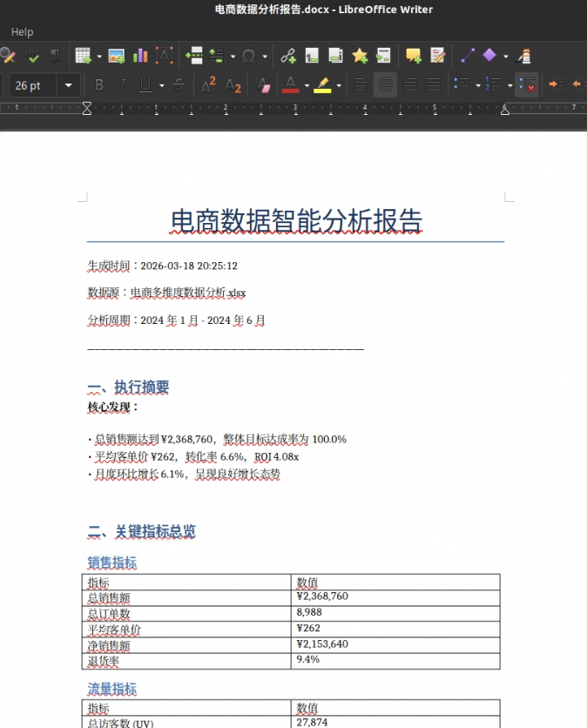Toggle formatting marks (pilcrow) display
This screenshot has height=728, width=587.
point(55,57)
